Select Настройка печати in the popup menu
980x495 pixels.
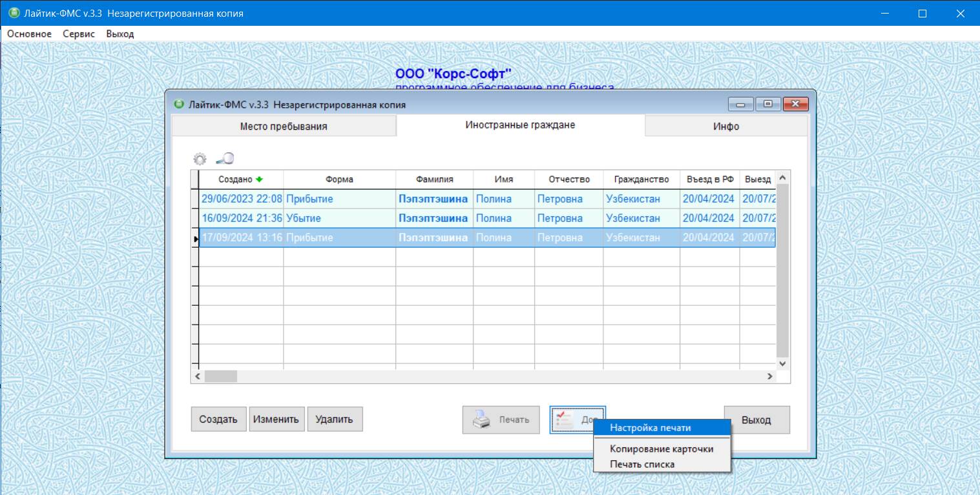pos(650,428)
